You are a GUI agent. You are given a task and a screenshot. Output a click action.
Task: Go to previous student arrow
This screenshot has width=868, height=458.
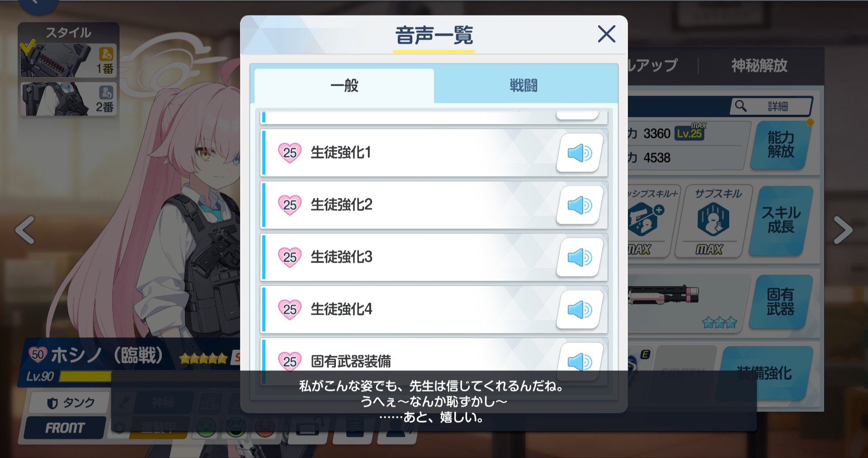[25, 230]
